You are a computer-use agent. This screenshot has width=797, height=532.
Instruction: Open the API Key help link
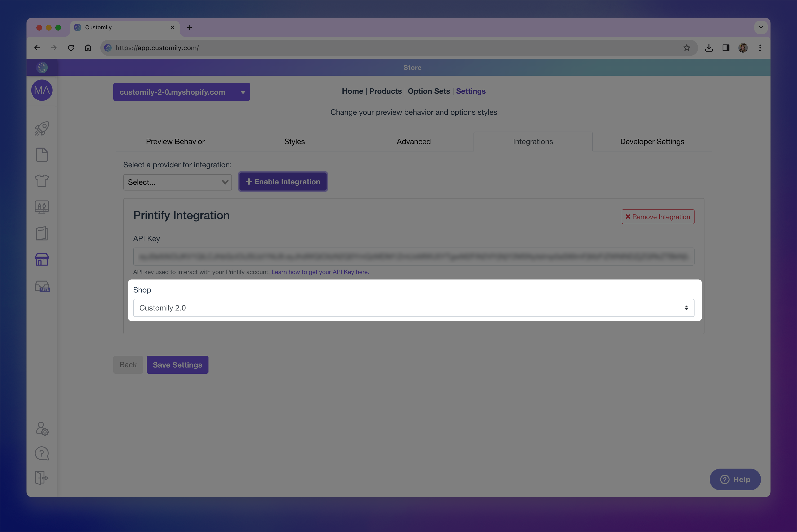pos(319,272)
